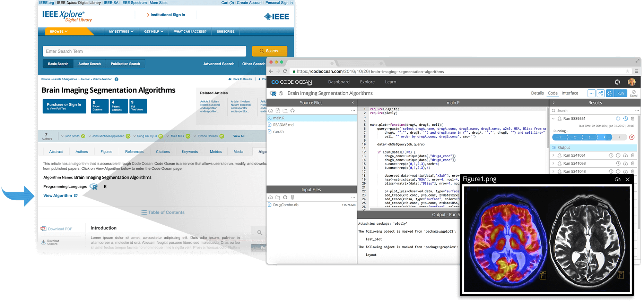The image size is (644, 301).
Task: Click the share icon next to Run
Action: point(601,93)
